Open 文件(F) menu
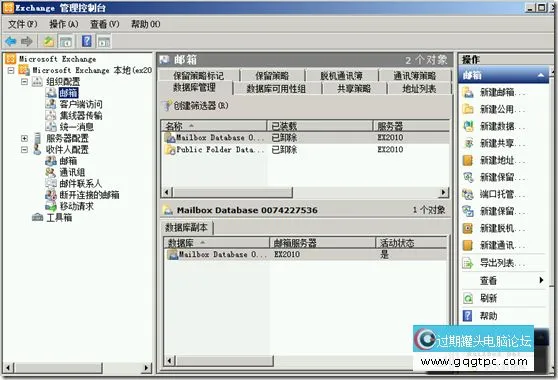This screenshot has width=558, height=380. click(22, 24)
